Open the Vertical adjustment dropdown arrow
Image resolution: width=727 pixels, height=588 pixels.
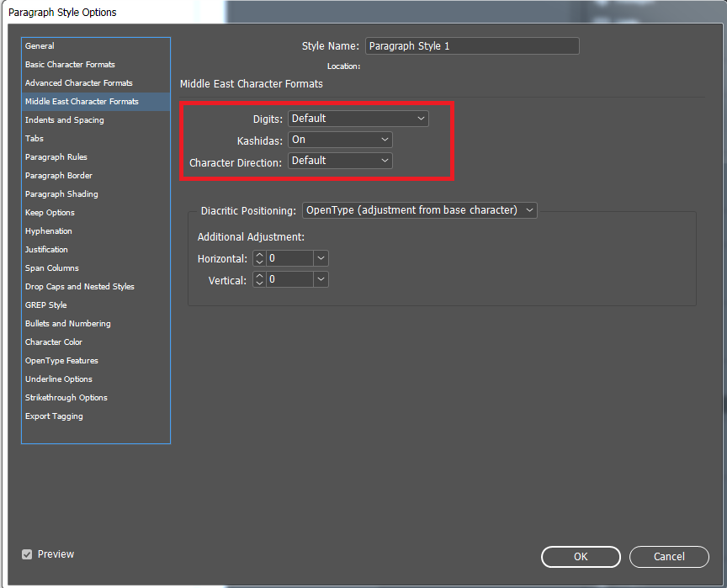321,279
